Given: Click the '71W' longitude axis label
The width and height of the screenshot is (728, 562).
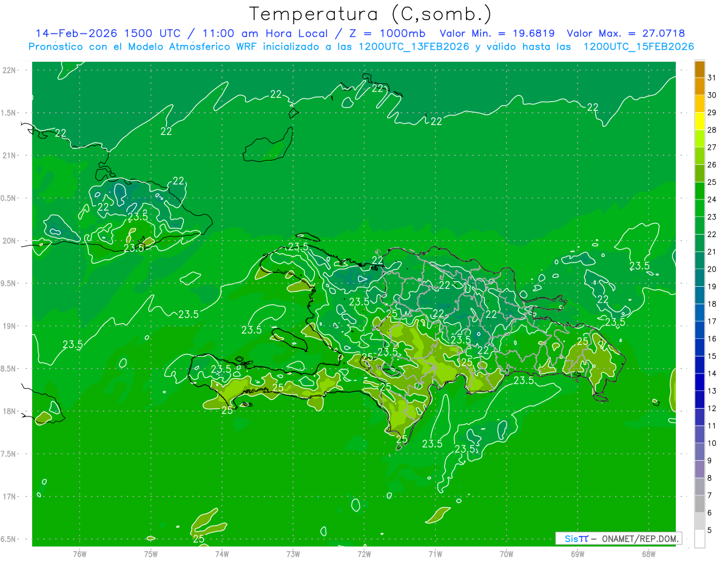Looking at the screenshot, I should coord(435,554).
